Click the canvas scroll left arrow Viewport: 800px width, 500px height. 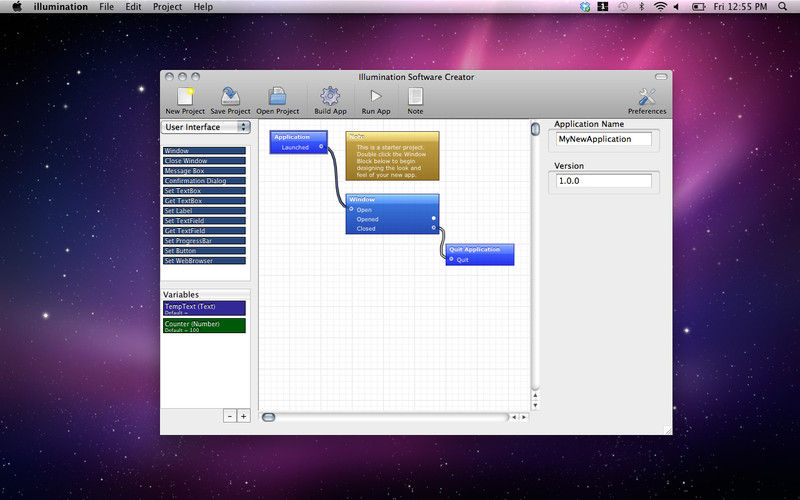[514, 417]
